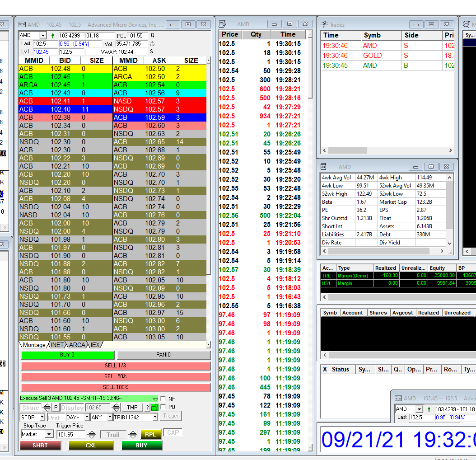Toggle the P button beside Share field
The image size is (476, 460).
56,408
